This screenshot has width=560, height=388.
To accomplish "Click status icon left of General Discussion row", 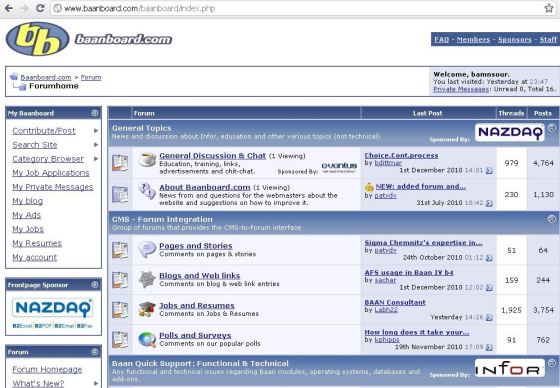I will [120, 163].
